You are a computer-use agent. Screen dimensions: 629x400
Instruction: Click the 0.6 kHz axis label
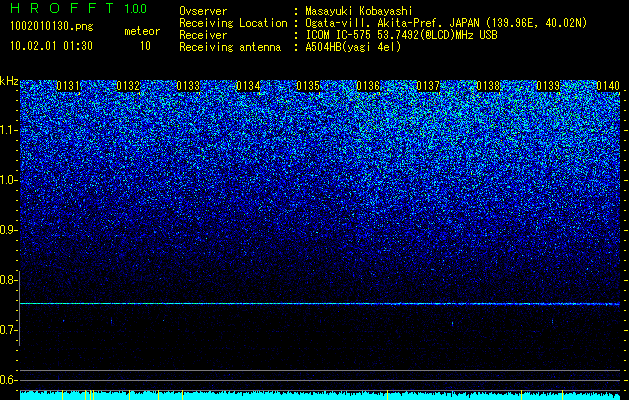pyautogui.click(x=7, y=380)
